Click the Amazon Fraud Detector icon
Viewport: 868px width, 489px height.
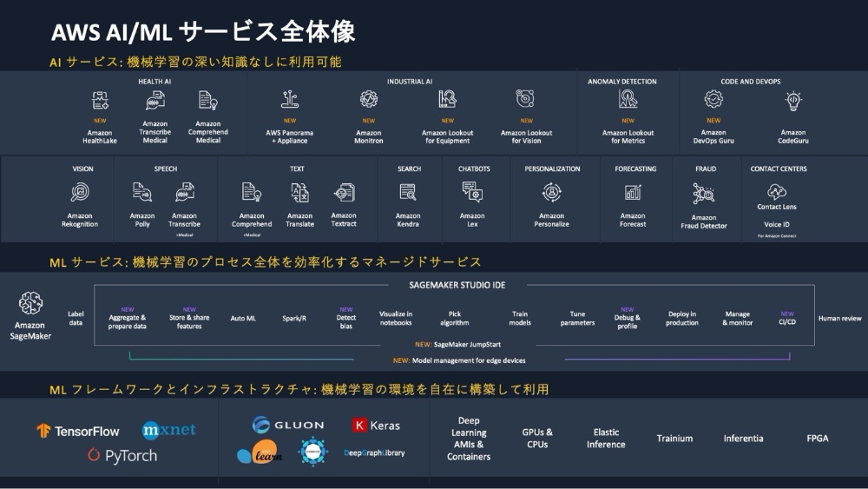(704, 194)
